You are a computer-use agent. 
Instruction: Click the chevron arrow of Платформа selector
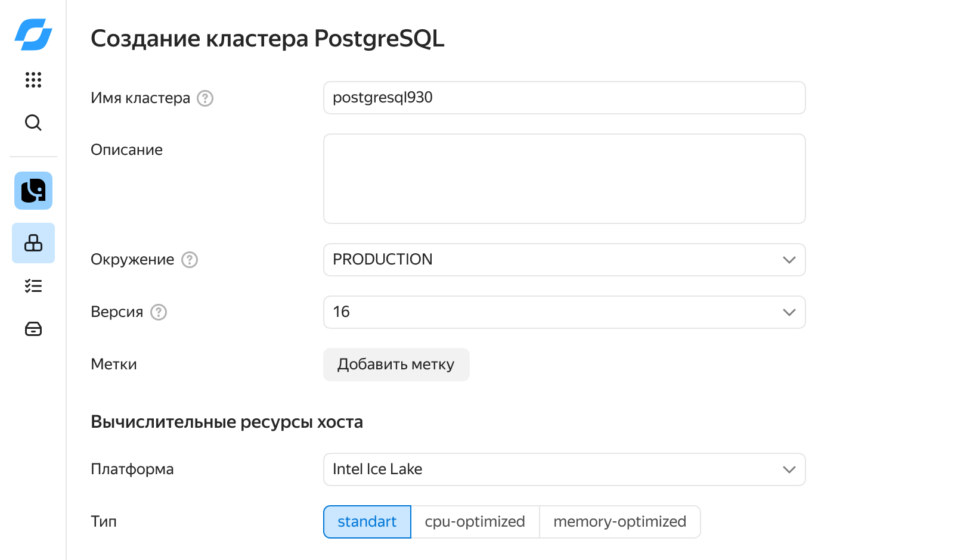click(789, 469)
